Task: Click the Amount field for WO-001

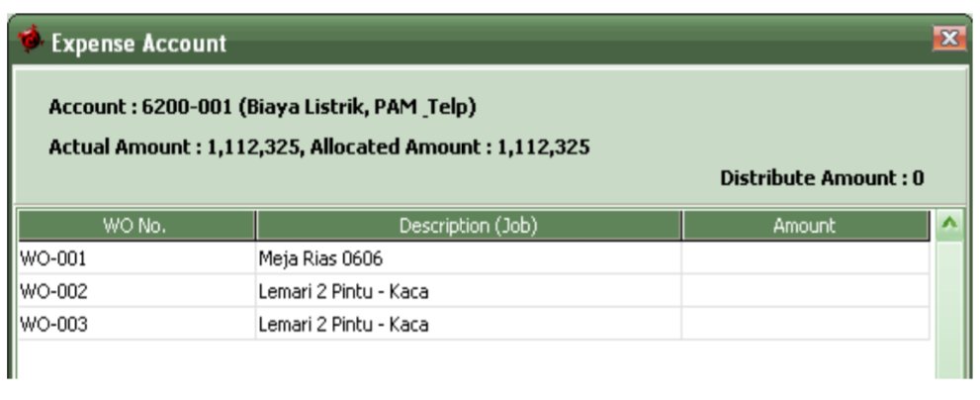Action: tap(805, 258)
